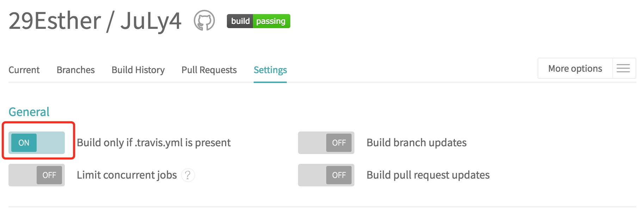
Task: Turn on Build branch updates
Action: click(326, 143)
